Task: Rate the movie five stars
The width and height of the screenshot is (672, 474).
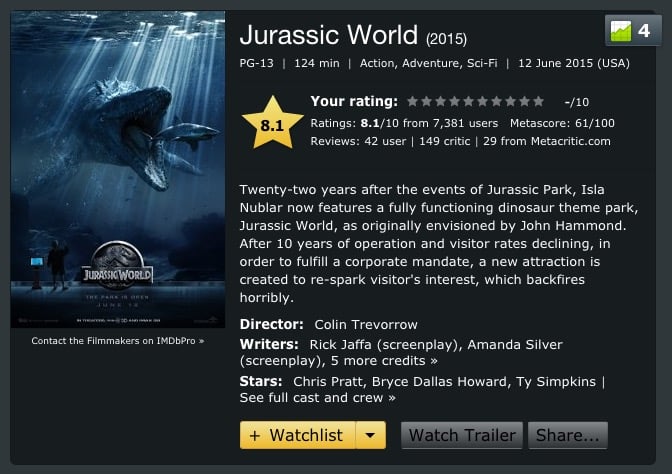Action: pos(468,102)
